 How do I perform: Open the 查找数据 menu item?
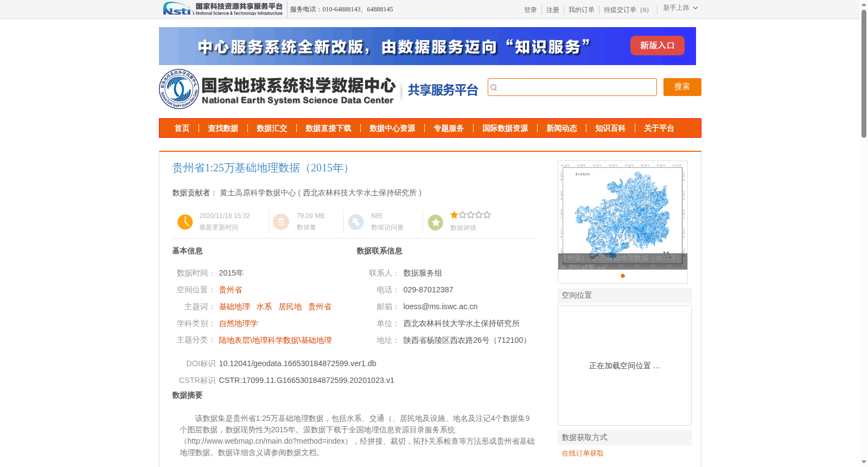coord(223,128)
